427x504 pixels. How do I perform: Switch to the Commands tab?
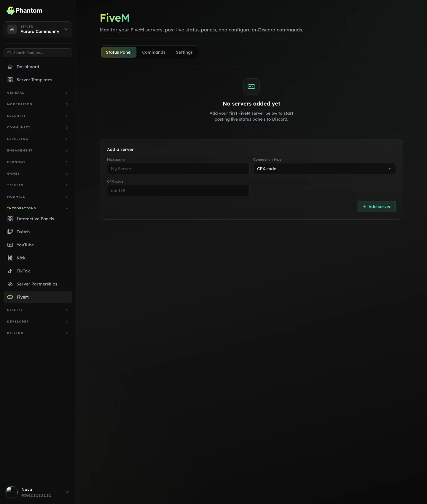point(154,52)
